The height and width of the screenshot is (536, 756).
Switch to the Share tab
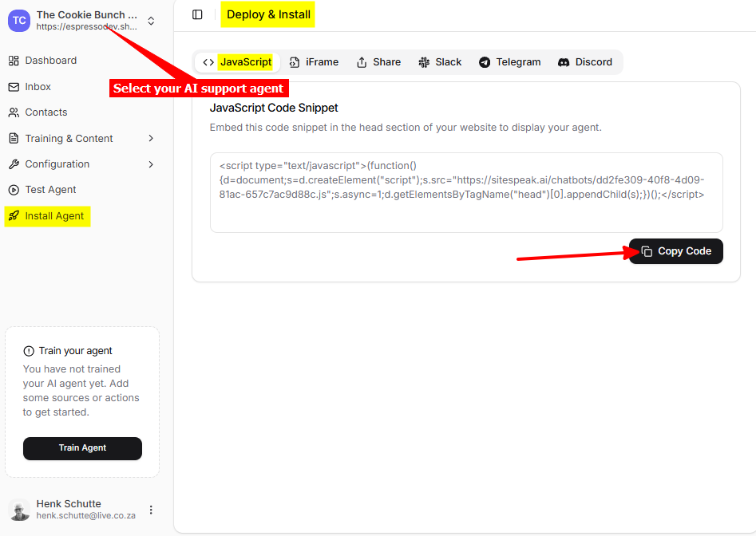coord(378,62)
